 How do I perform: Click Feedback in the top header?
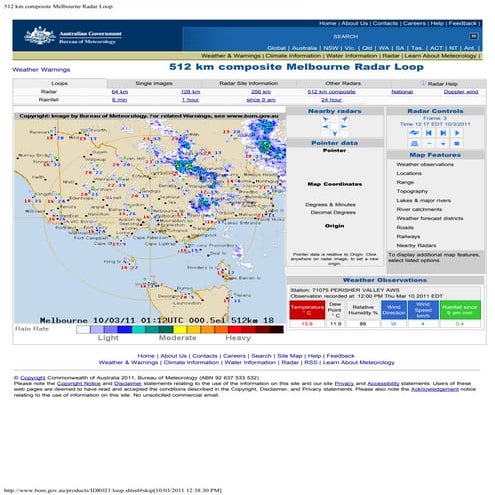(462, 23)
